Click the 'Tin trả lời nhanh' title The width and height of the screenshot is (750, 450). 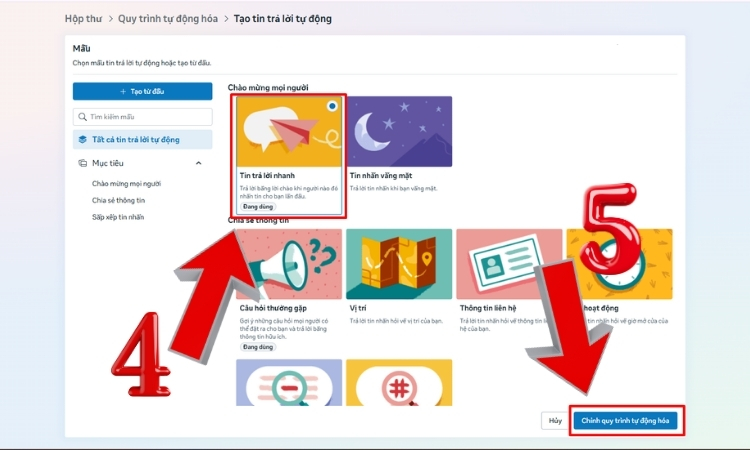[x=267, y=176]
